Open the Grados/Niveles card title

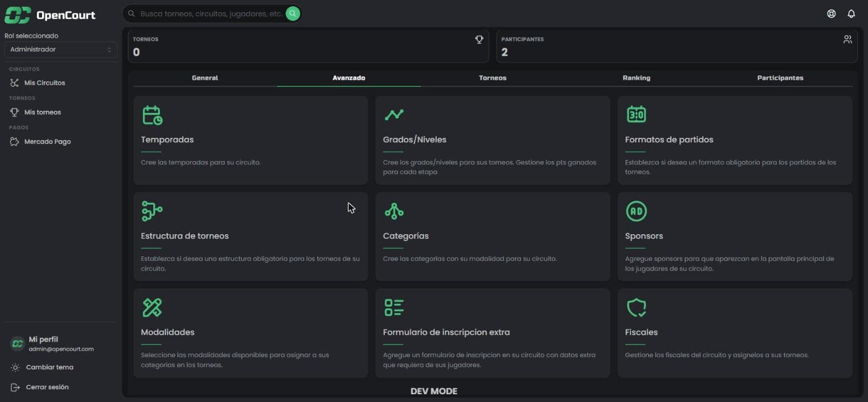pyautogui.click(x=415, y=140)
